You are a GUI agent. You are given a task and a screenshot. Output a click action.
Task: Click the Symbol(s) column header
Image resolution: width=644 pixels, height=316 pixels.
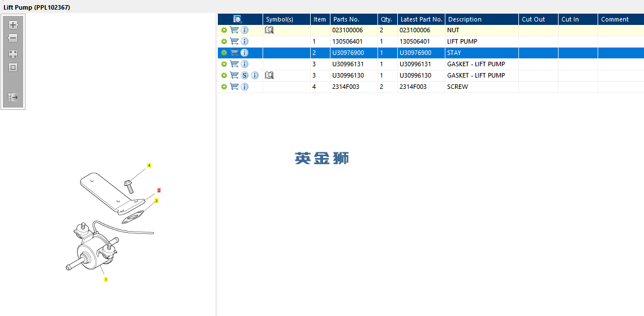[x=287, y=19]
